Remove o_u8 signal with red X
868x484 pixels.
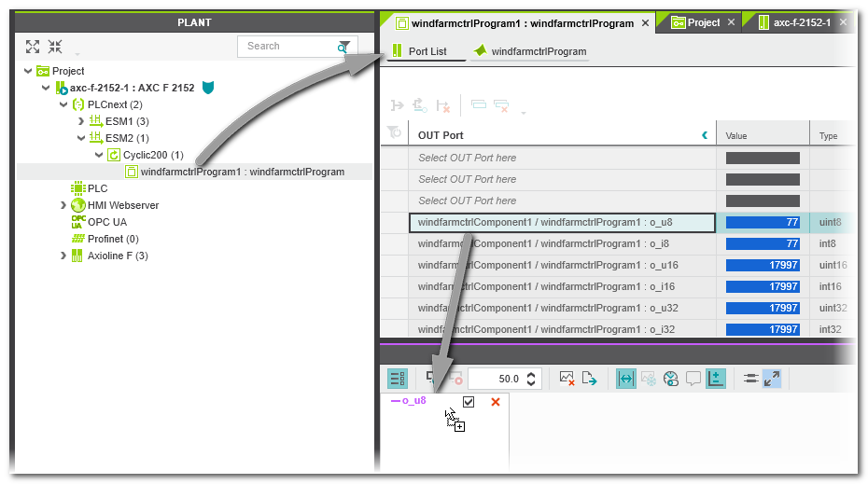coord(496,402)
